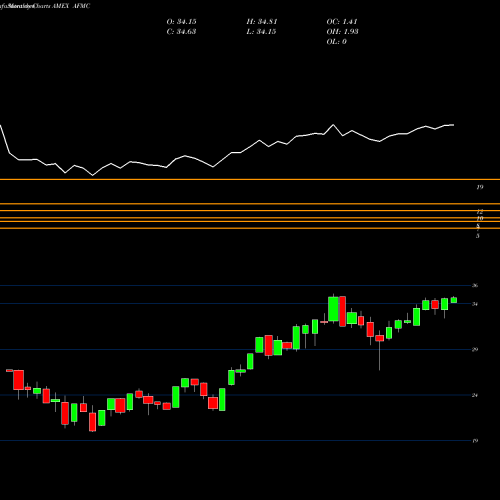The image size is (500, 500).
Task: Click the red candle with longest lower wick
Action: pos(380,338)
